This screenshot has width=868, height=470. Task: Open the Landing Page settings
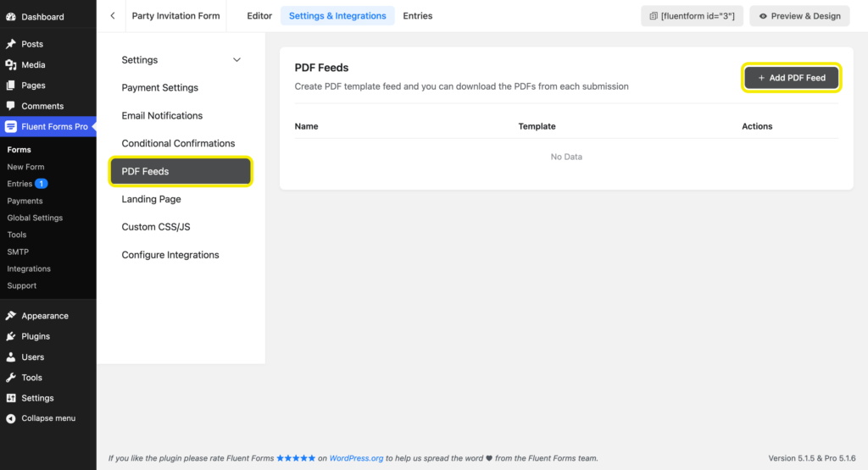[151, 199]
